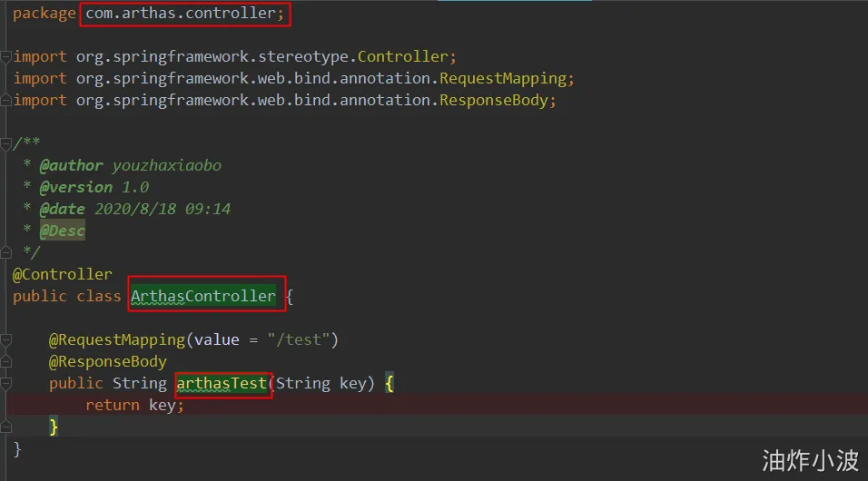Click fold end marker at Javadoc closing
The height and width of the screenshot is (481, 868).
[5, 252]
